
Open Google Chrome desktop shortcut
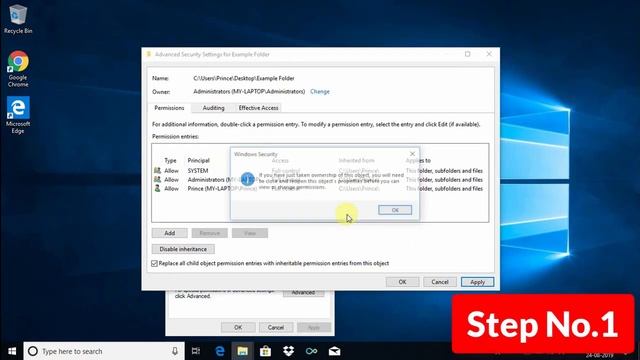point(18,69)
